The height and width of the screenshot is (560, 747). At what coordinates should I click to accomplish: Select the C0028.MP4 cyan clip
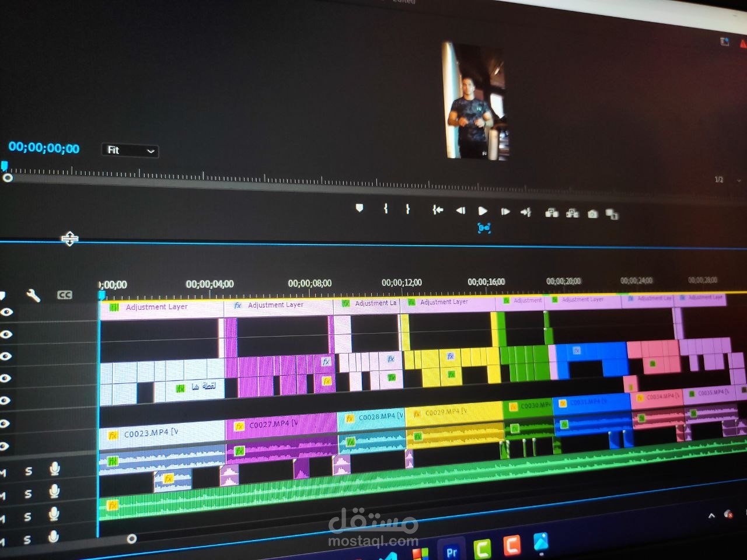[x=372, y=417]
